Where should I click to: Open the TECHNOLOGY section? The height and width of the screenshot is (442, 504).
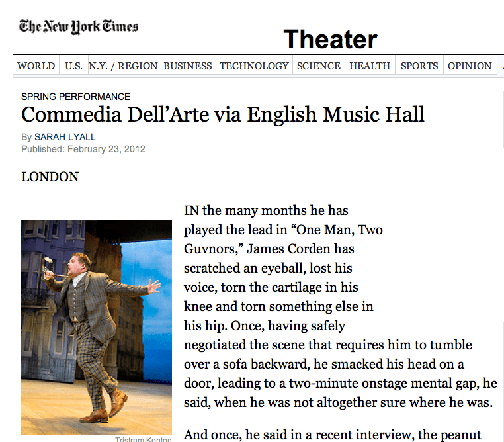[x=254, y=66]
